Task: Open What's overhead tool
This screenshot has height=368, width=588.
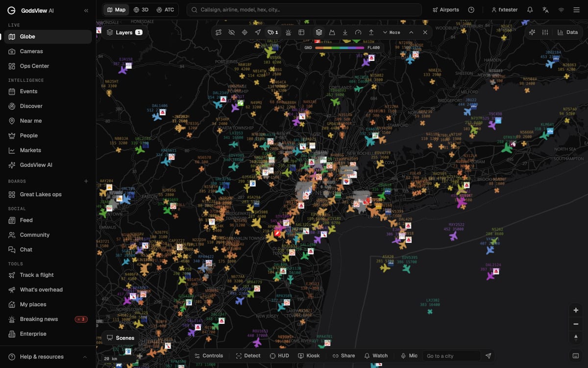Action: [48, 289]
